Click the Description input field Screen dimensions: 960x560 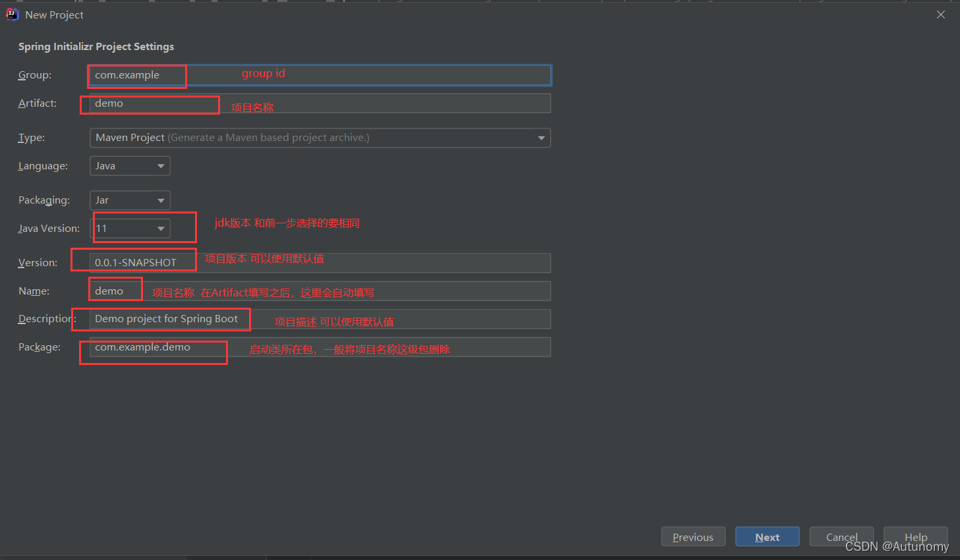point(320,319)
